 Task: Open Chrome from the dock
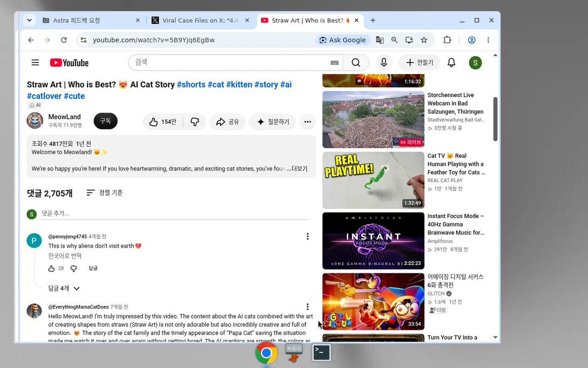[266, 353]
